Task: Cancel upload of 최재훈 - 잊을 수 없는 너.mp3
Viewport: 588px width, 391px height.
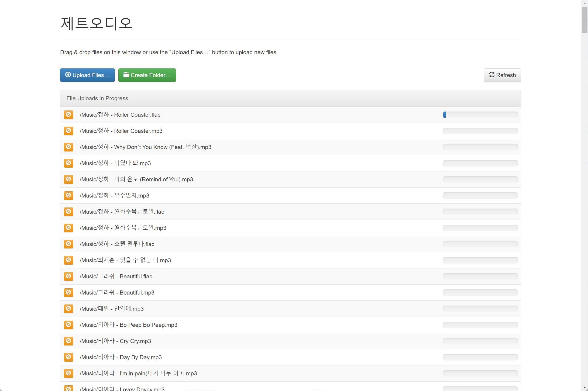Action: pyautogui.click(x=68, y=260)
